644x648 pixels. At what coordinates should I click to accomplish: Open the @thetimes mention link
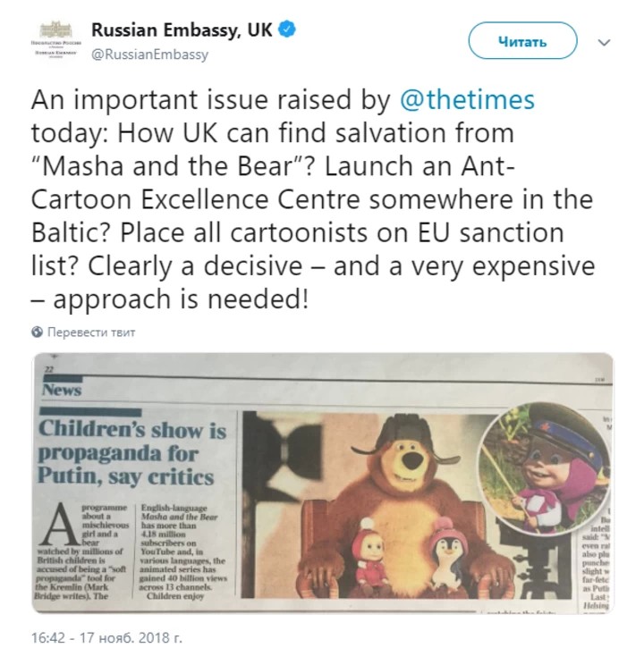(x=467, y=100)
